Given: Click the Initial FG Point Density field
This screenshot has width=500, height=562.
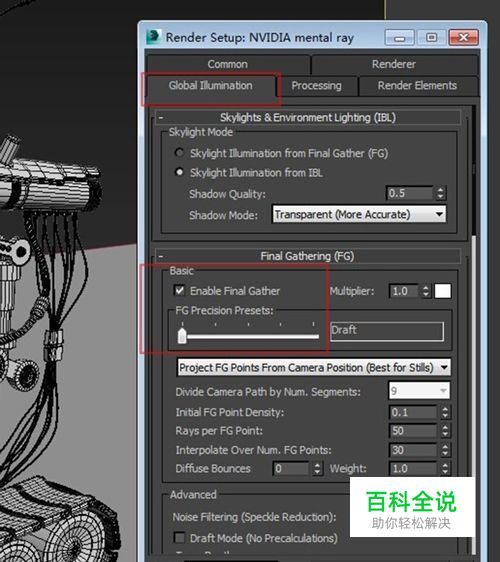Looking at the screenshot, I should [413, 412].
